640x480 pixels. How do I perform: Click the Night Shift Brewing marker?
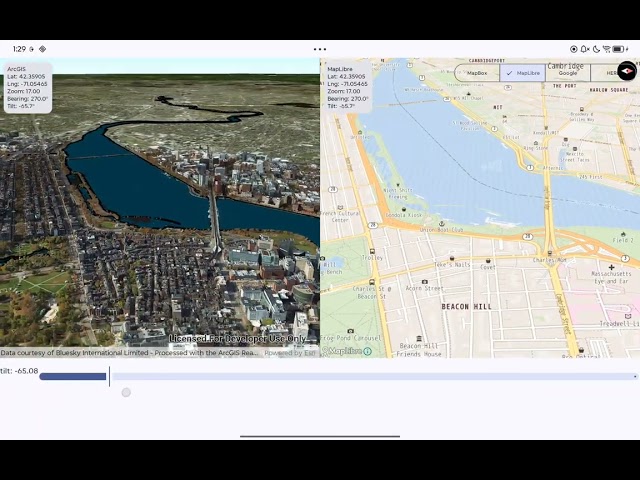[x=398, y=185]
